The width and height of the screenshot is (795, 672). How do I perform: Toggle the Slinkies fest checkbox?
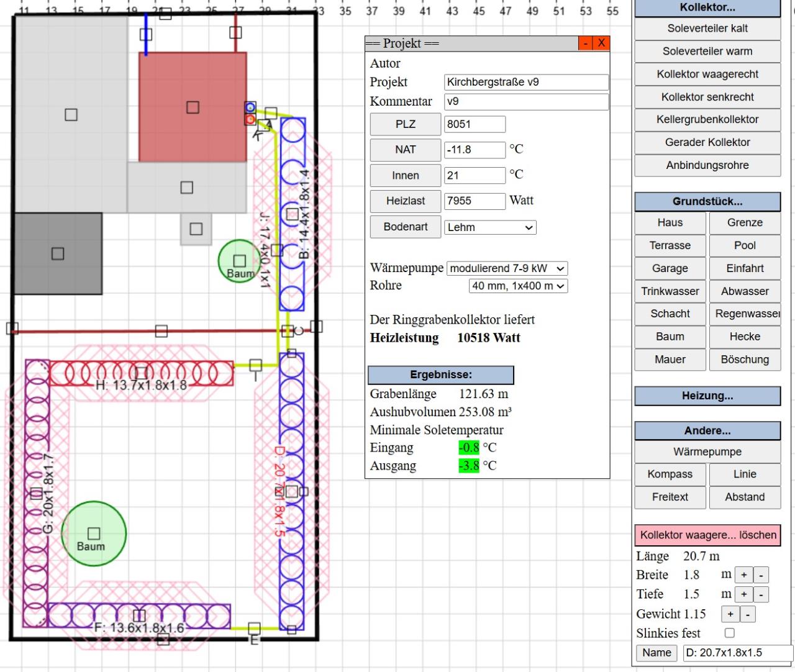tap(730, 633)
